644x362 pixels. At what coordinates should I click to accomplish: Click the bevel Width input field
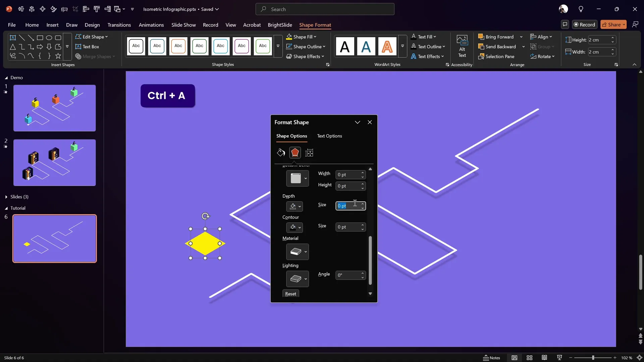click(x=348, y=175)
